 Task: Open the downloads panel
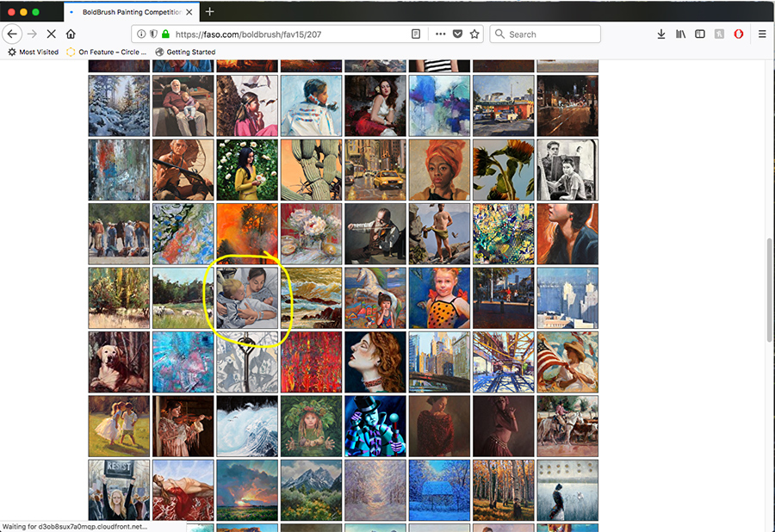(x=661, y=34)
